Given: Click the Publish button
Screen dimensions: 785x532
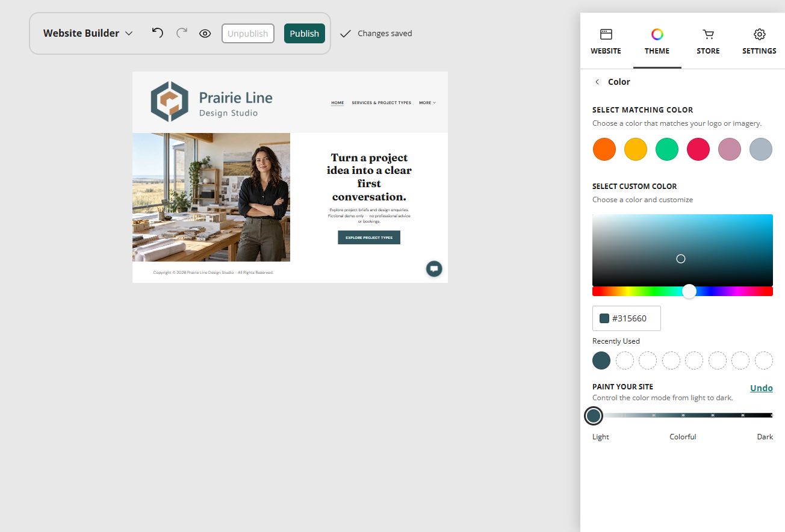Looking at the screenshot, I should pyautogui.click(x=305, y=34).
